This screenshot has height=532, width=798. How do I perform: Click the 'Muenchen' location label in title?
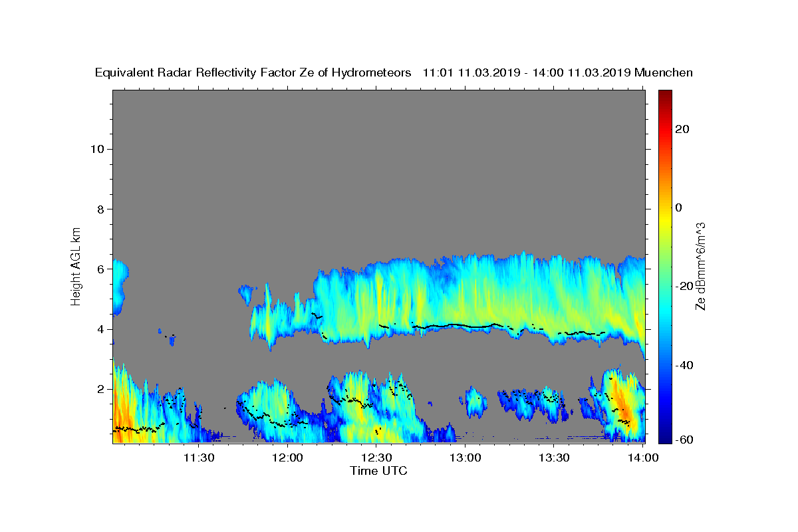pyautogui.click(x=664, y=73)
